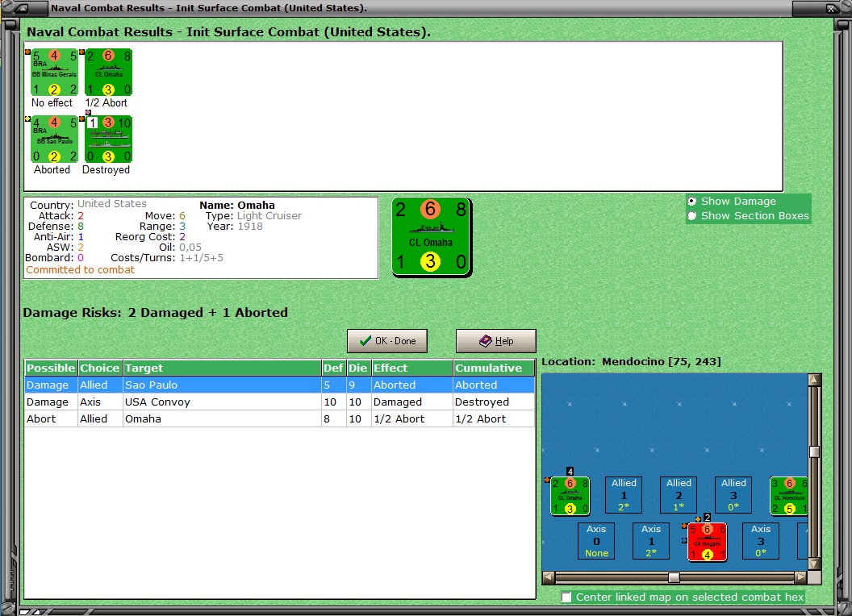Click the large CL Omaha unit preview

point(432,237)
